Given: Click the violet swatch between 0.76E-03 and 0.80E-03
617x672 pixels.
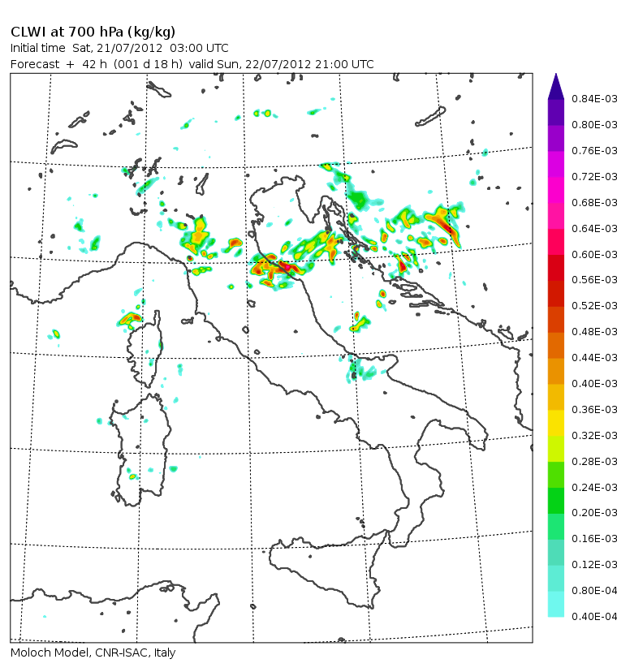Looking at the screenshot, I should (555, 138).
